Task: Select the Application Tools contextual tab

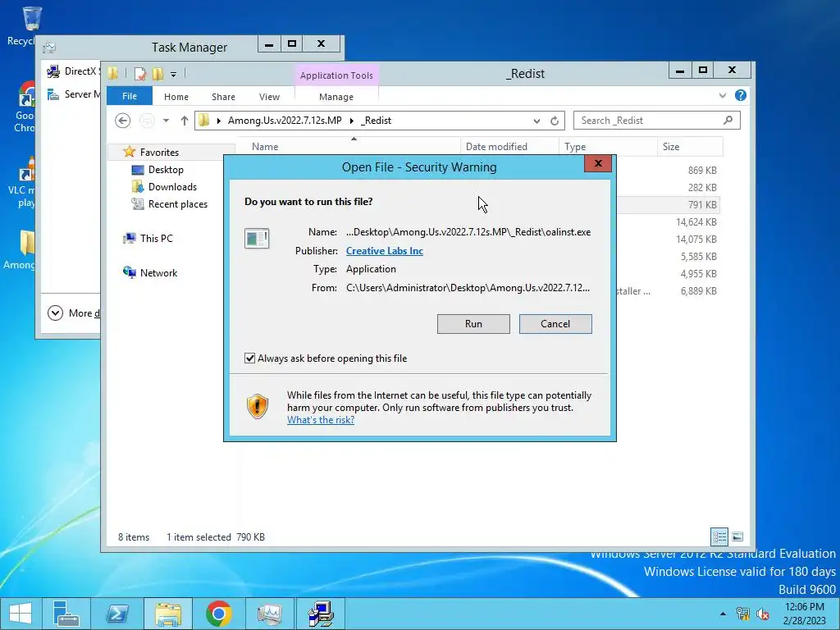Action: pyautogui.click(x=336, y=75)
